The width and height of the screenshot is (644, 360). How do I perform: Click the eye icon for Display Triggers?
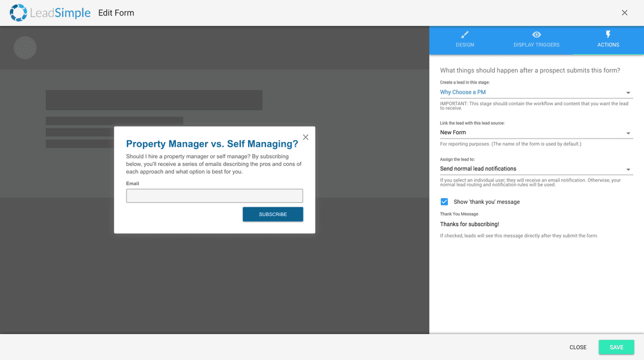pos(537,35)
